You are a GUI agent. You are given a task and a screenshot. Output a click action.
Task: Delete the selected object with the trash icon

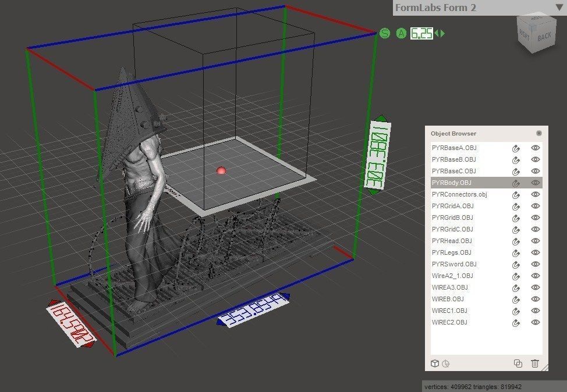point(535,364)
